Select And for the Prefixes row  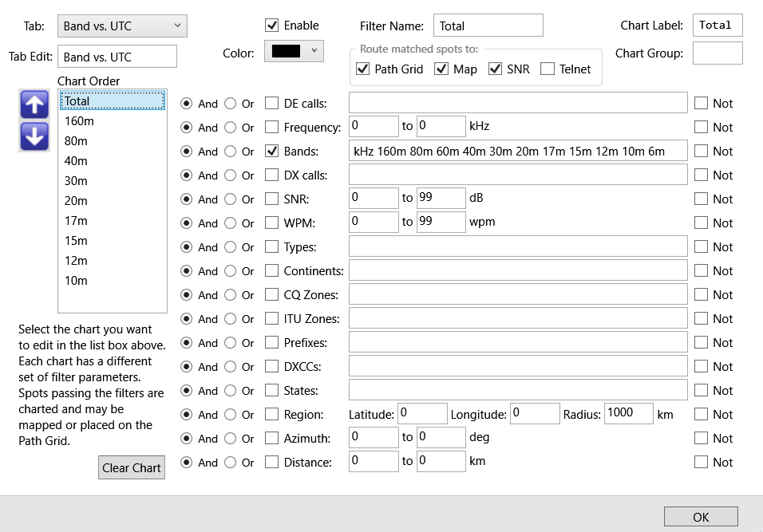pos(187,343)
